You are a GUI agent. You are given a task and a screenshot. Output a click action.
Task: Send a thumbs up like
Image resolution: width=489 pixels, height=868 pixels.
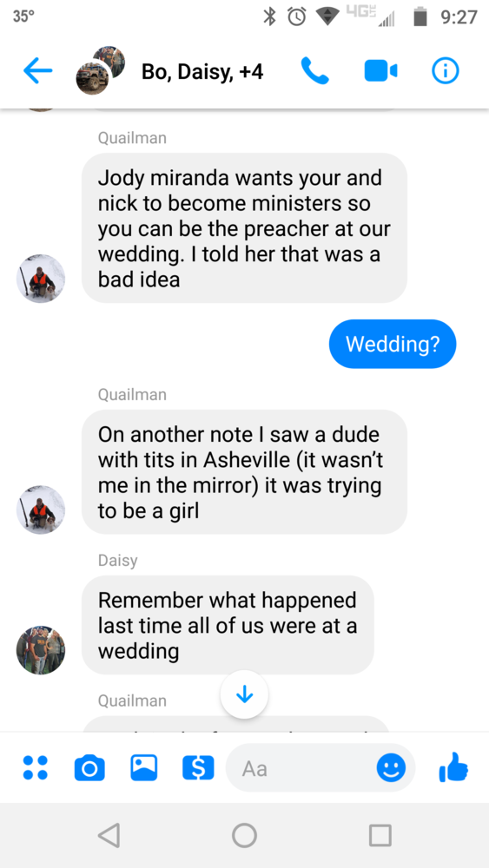pos(453,767)
